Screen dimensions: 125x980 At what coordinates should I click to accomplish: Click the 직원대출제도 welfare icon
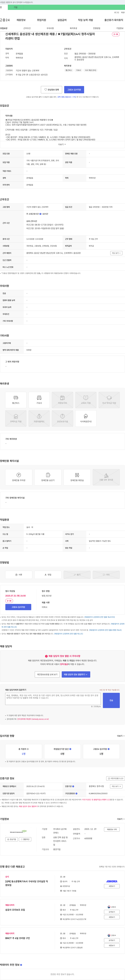tap(39, 418)
